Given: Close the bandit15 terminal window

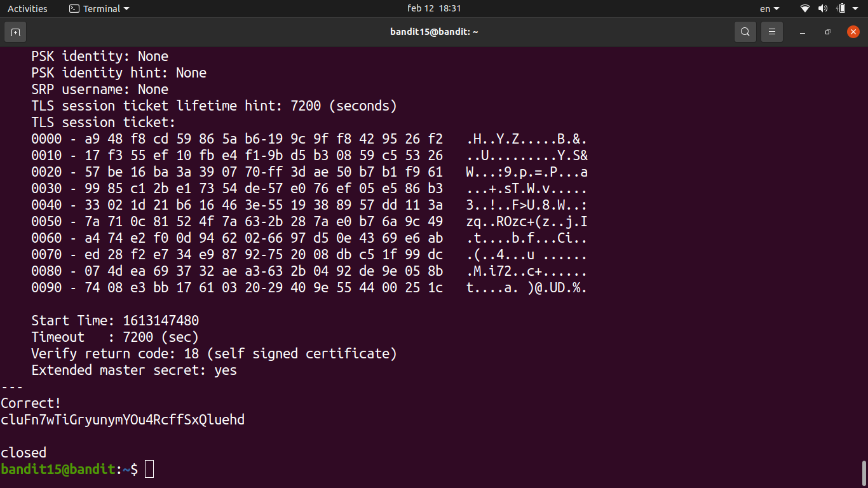Looking at the screenshot, I should click(853, 32).
